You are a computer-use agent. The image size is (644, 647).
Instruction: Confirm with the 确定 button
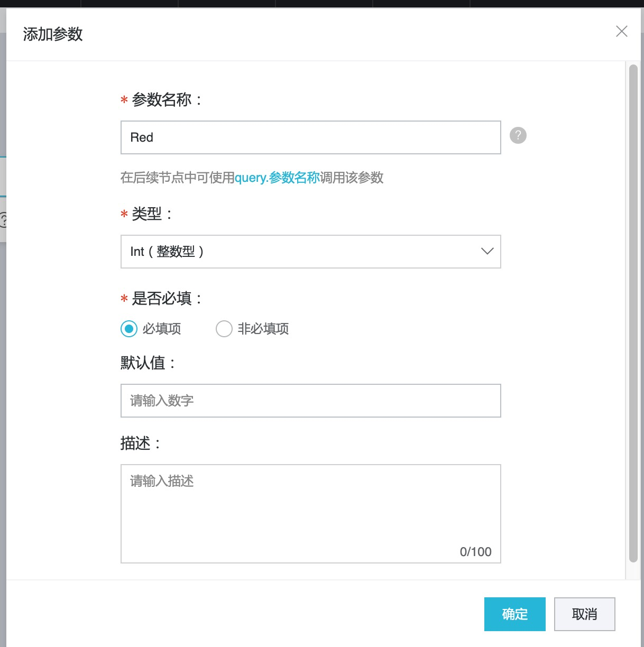[514, 614]
